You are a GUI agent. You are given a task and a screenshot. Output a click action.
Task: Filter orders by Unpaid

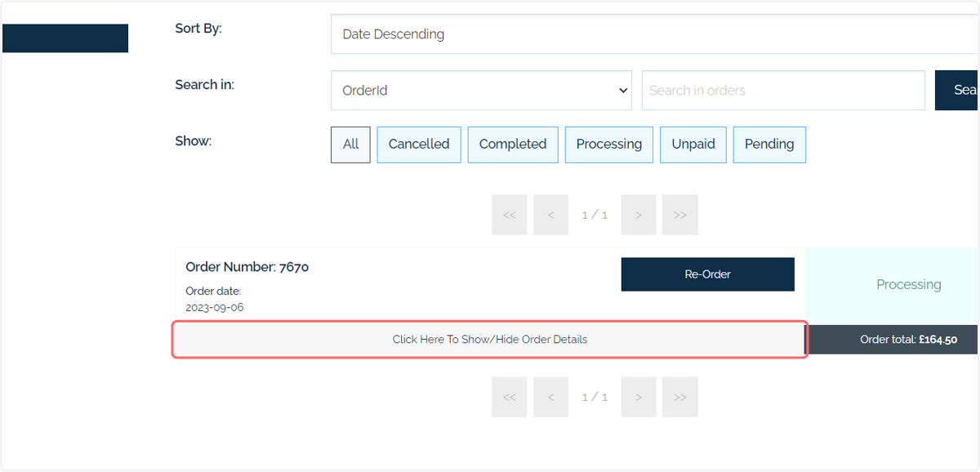[693, 145]
